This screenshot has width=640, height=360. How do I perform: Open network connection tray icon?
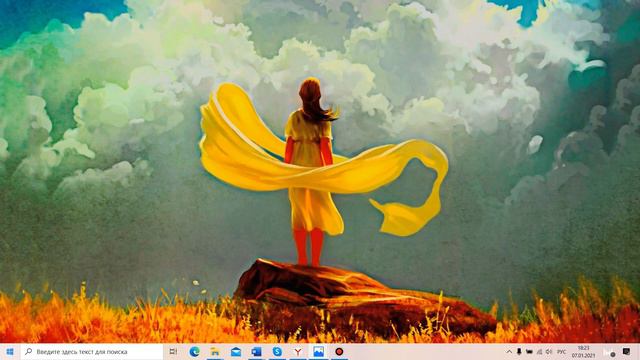point(539,351)
